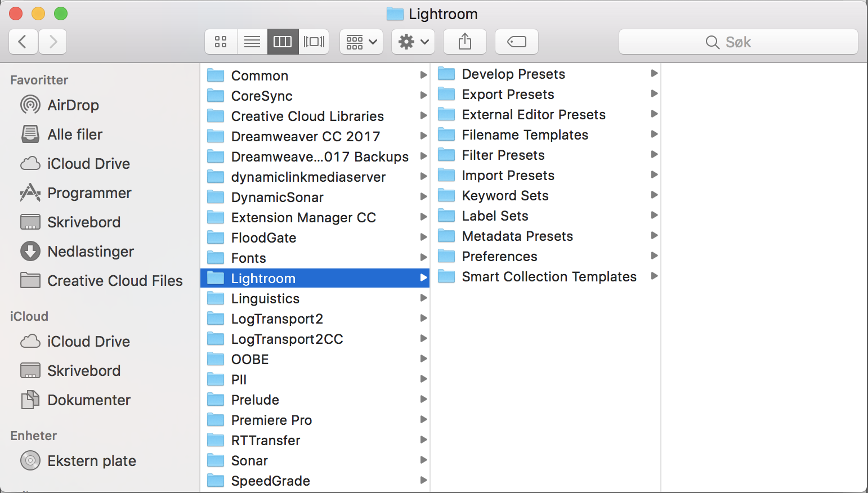The image size is (868, 493).
Task: Open the Filter Presets folder
Action: point(545,155)
